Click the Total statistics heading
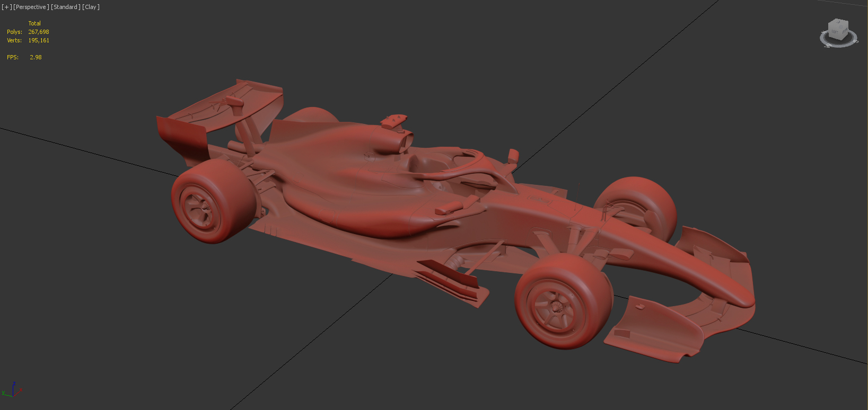The height and width of the screenshot is (410, 868). pyautogui.click(x=34, y=23)
